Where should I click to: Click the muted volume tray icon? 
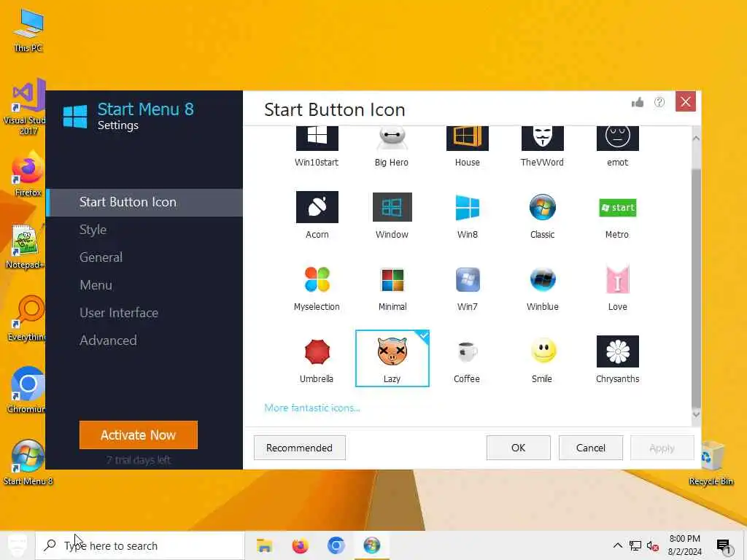click(653, 546)
